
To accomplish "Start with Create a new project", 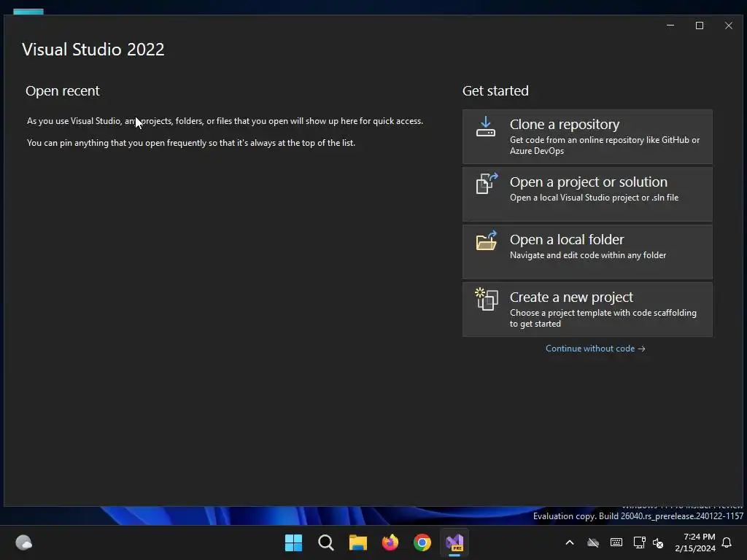I will pos(587,309).
